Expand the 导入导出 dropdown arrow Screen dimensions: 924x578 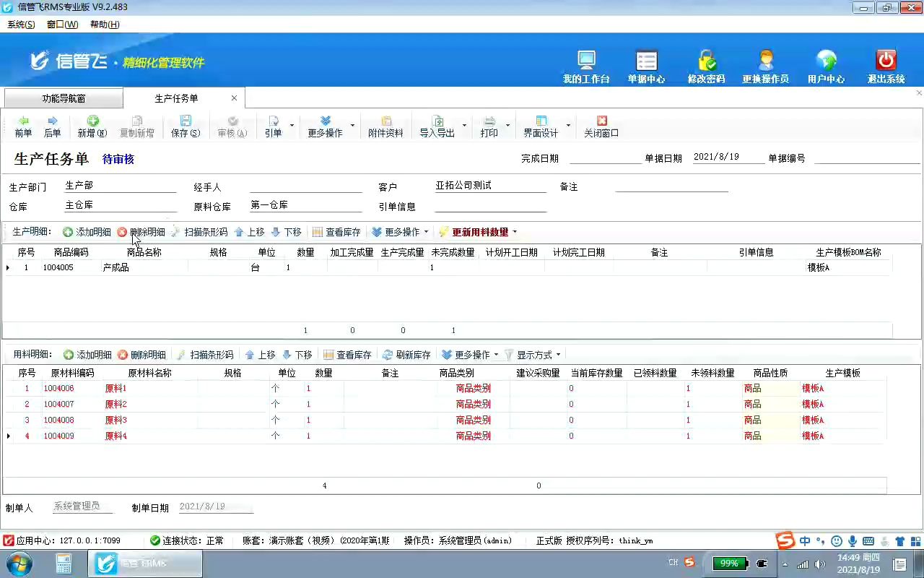[x=464, y=126]
